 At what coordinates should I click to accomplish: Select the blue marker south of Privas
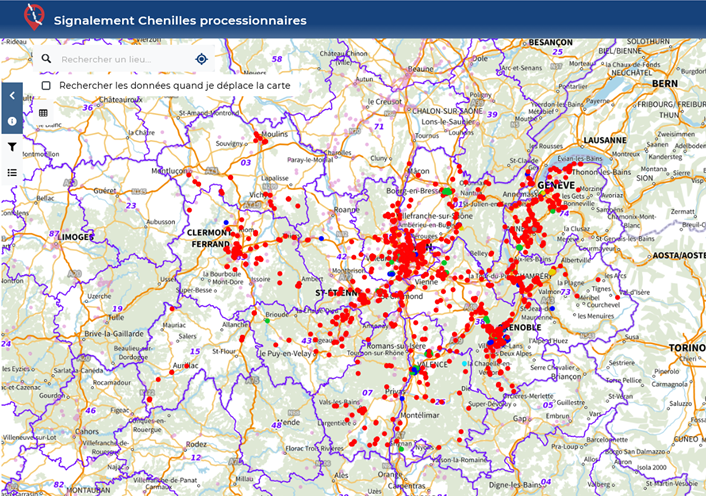point(402,398)
